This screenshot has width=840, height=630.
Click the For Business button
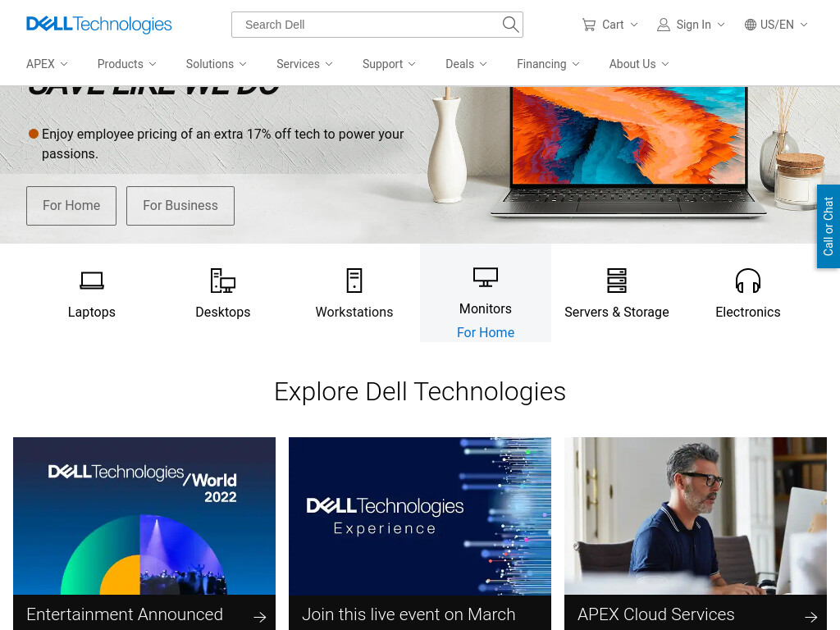click(x=180, y=206)
